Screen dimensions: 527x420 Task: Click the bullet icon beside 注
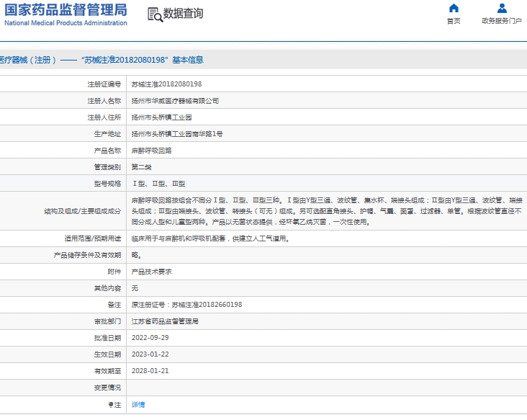click(111, 405)
